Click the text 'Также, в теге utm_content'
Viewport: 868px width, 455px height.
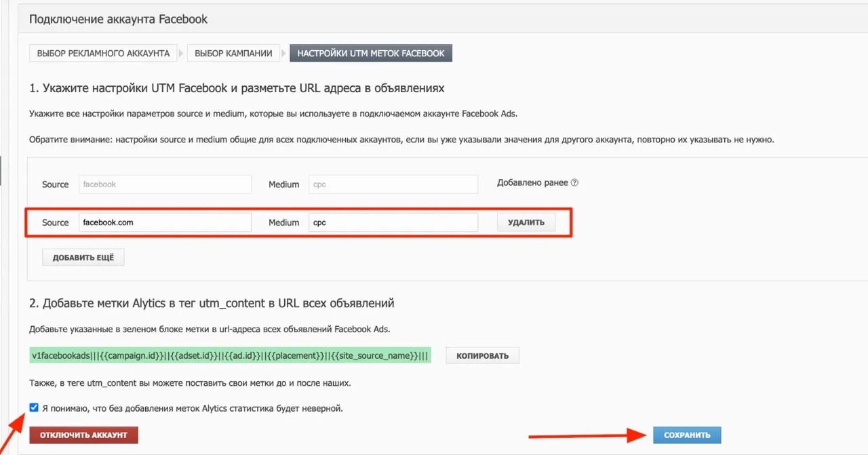[190, 383]
